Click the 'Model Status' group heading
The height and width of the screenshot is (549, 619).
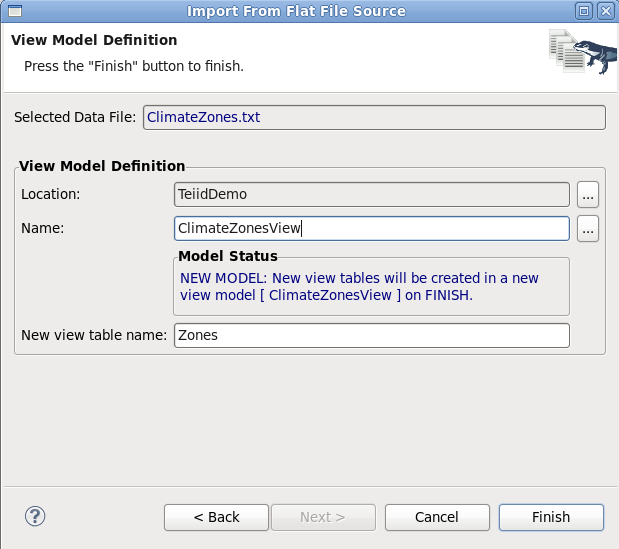tap(228, 256)
